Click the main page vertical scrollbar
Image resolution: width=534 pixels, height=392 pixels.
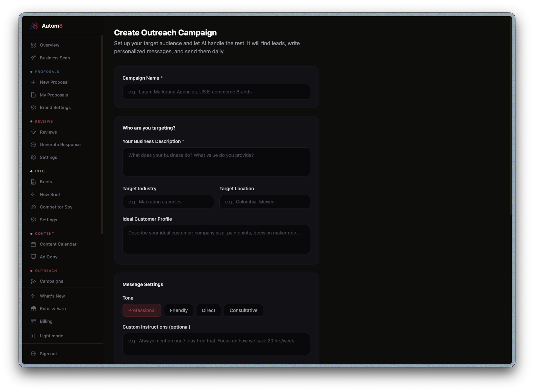pyautogui.click(x=510, y=115)
